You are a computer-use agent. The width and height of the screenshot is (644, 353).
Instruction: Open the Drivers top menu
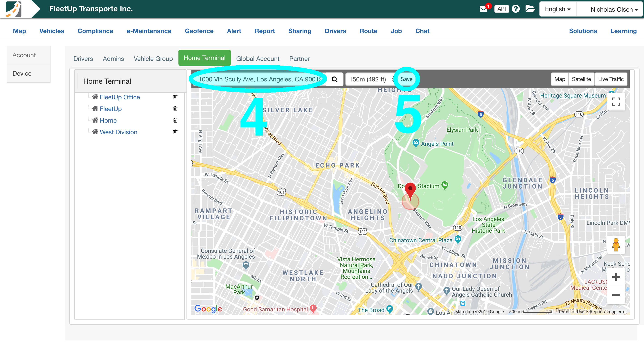point(335,31)
